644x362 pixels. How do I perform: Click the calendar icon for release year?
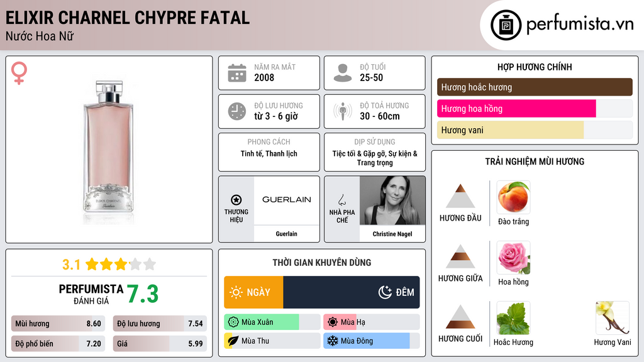click(237, 73)
